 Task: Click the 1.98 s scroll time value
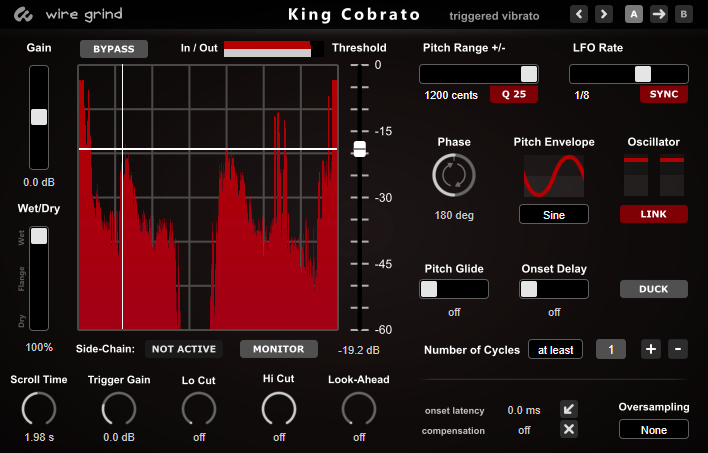click(x=39, y=438)
